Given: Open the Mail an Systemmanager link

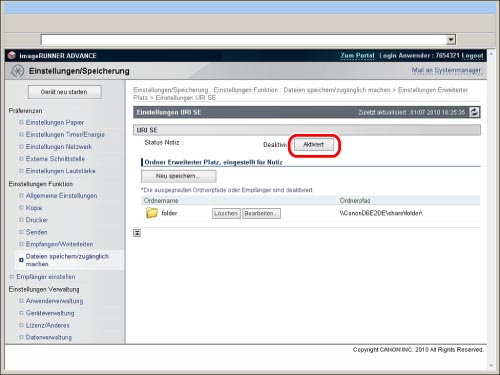Looking at the screenshot, I should click(446, 70).
